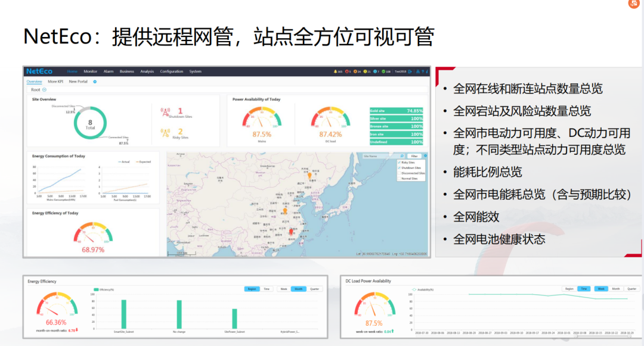Check the Disconnected Sites filter checkbox
This screenshot has width=644, height=346.
(399, 173)
